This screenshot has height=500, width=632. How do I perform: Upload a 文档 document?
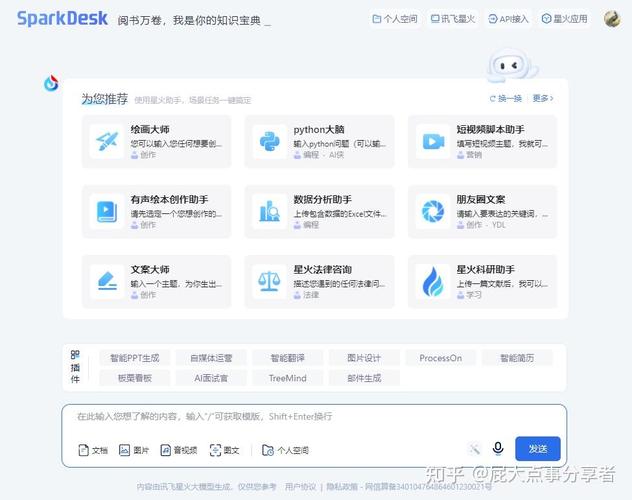coord(93,450)
